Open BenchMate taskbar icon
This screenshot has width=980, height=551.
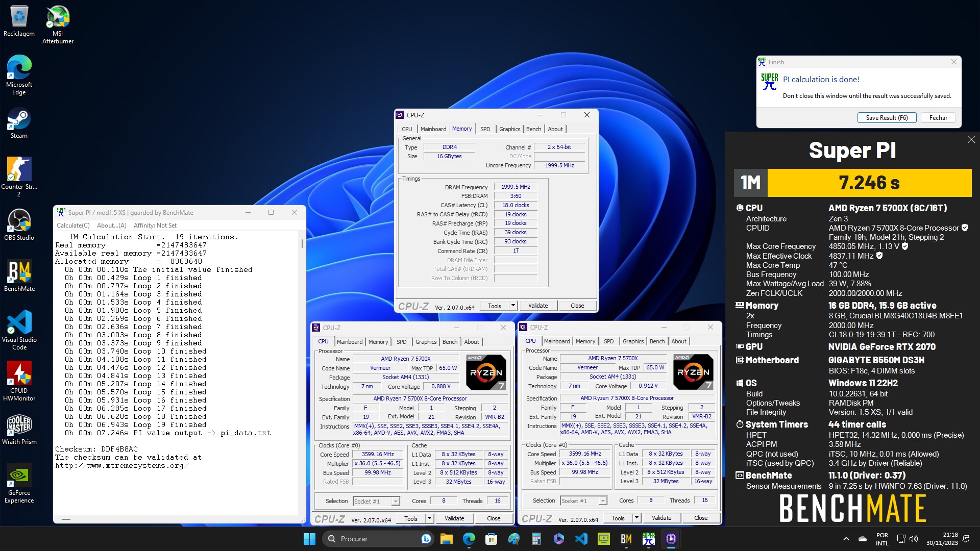(626, 539)
